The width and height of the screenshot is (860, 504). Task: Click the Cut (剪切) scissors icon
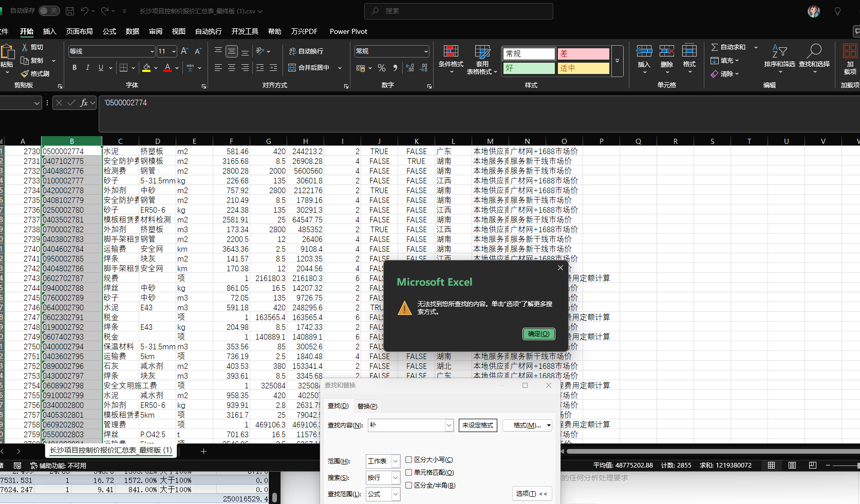click(25, 47)
